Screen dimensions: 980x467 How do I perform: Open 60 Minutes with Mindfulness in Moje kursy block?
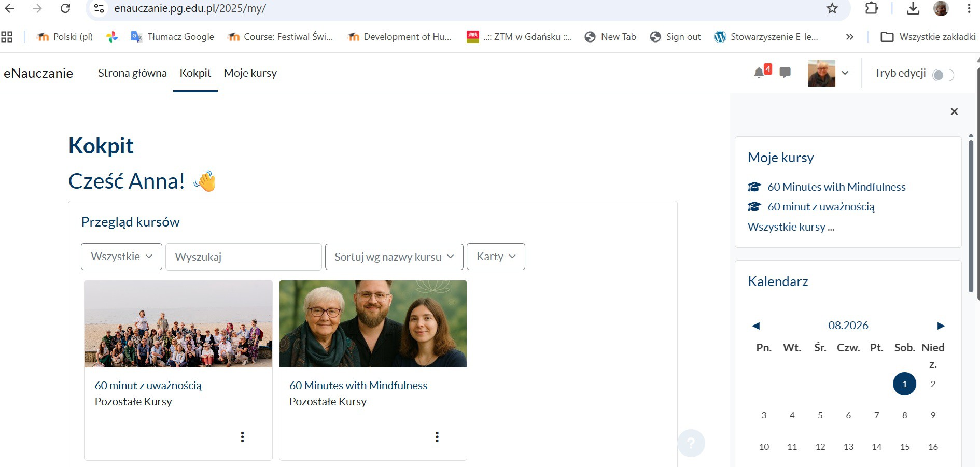[836, 187]
